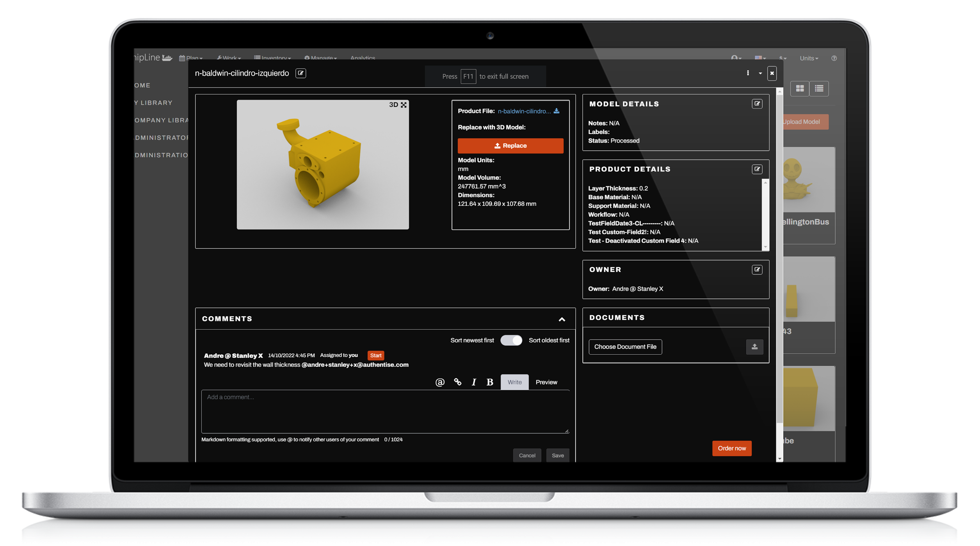Toggle comment sort order switch
Screen dimensions: 980x546
[x=511, y=340]
